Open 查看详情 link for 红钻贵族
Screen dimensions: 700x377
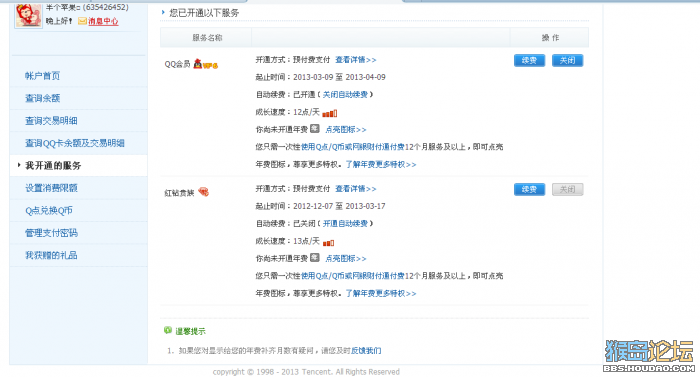pos(356,189)
